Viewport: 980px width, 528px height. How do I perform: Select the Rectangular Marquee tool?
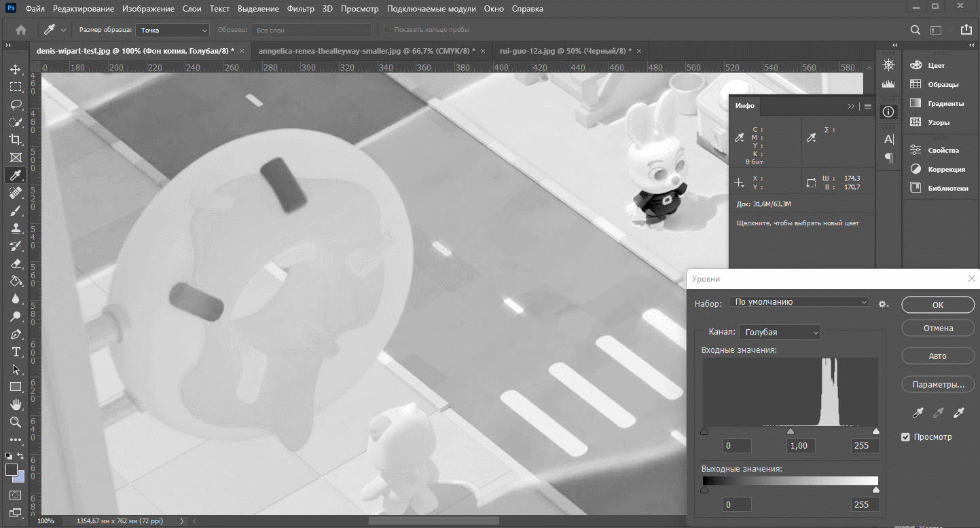(x=15, y=88)
